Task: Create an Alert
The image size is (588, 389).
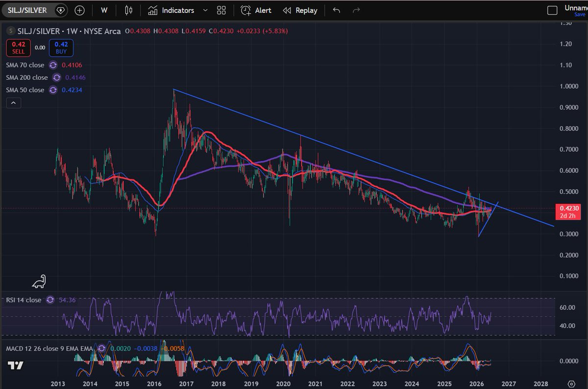Action: (256, 10)
